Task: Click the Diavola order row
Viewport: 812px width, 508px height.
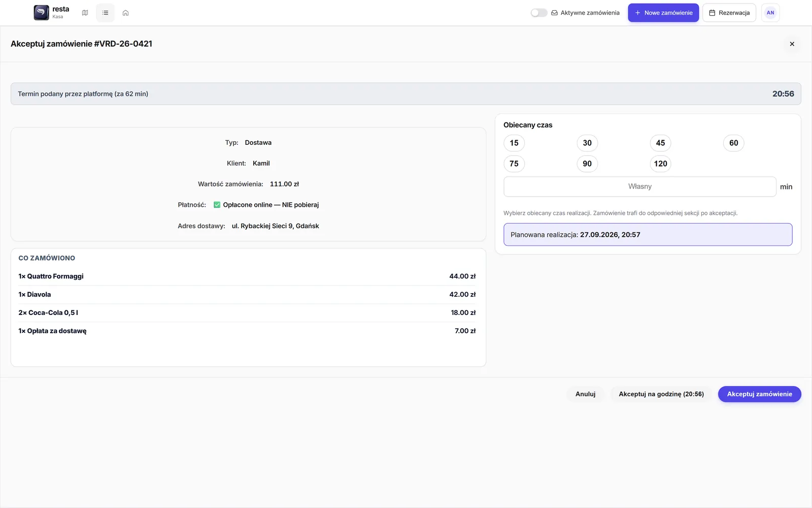Action: point(247,295)
